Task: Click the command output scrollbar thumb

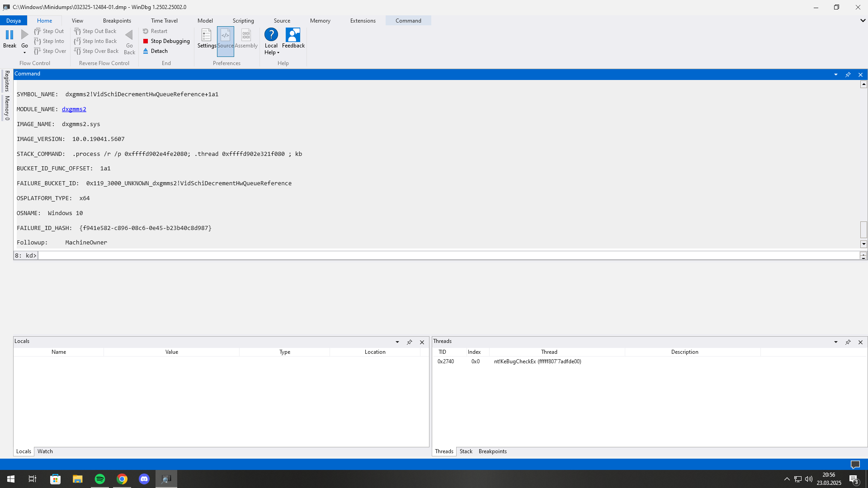Action: (863, 230)
